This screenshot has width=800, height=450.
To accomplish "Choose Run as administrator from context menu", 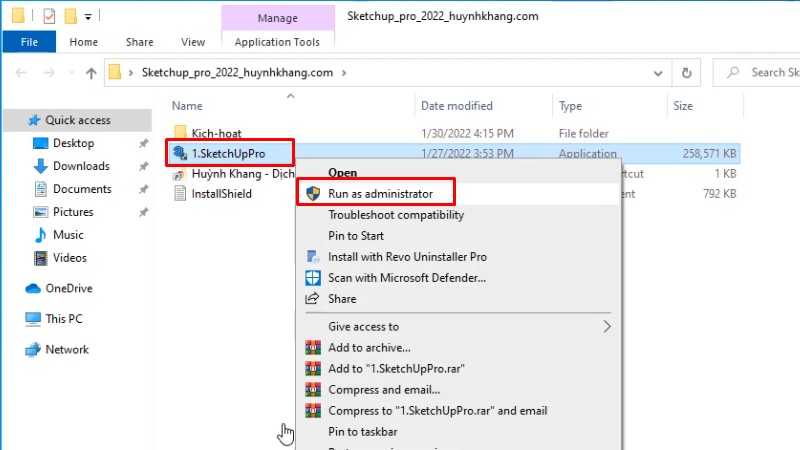I will pos(380,193).
